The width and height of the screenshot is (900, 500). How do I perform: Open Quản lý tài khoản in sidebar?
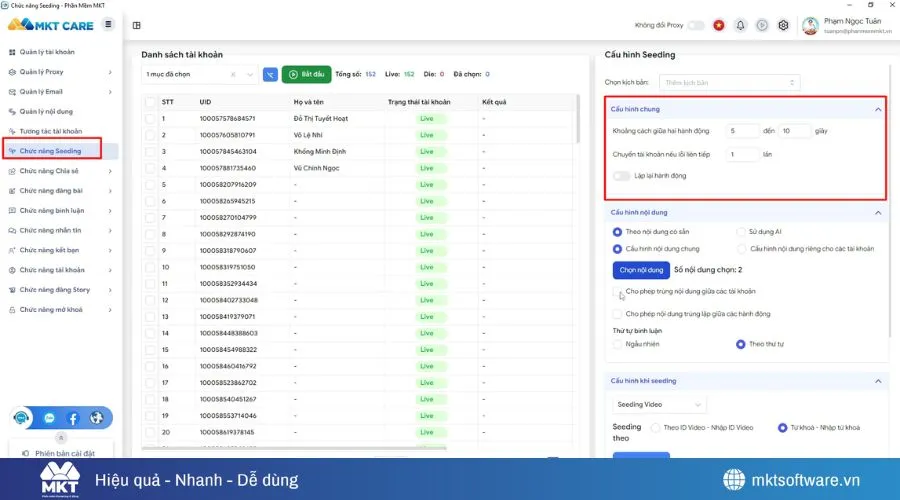(48, 52)
